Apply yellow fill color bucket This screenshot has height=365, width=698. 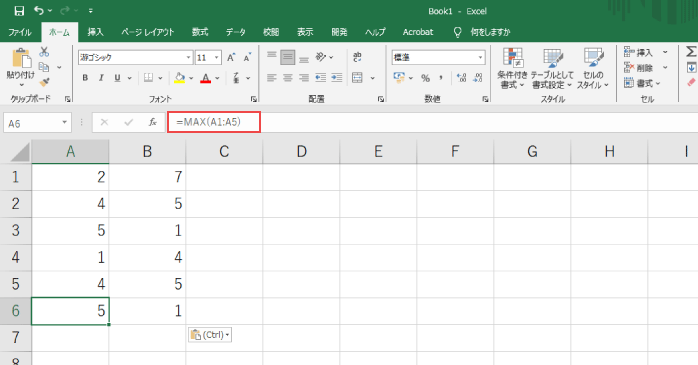coord(179,78)
